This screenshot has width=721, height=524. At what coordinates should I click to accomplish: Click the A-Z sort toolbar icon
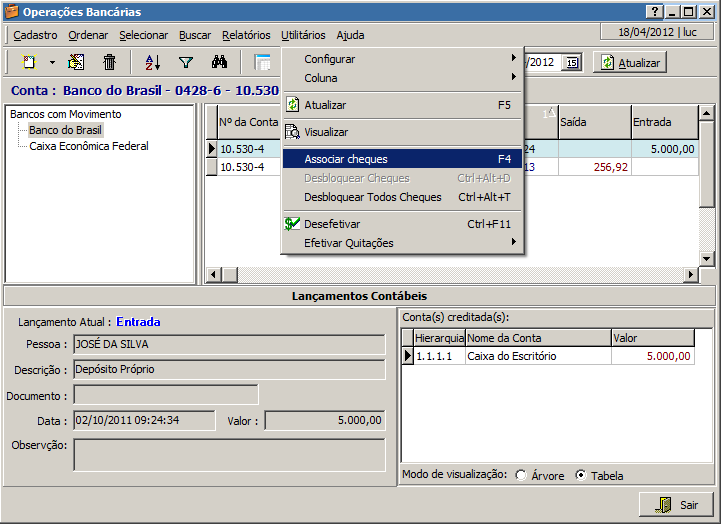152,62
